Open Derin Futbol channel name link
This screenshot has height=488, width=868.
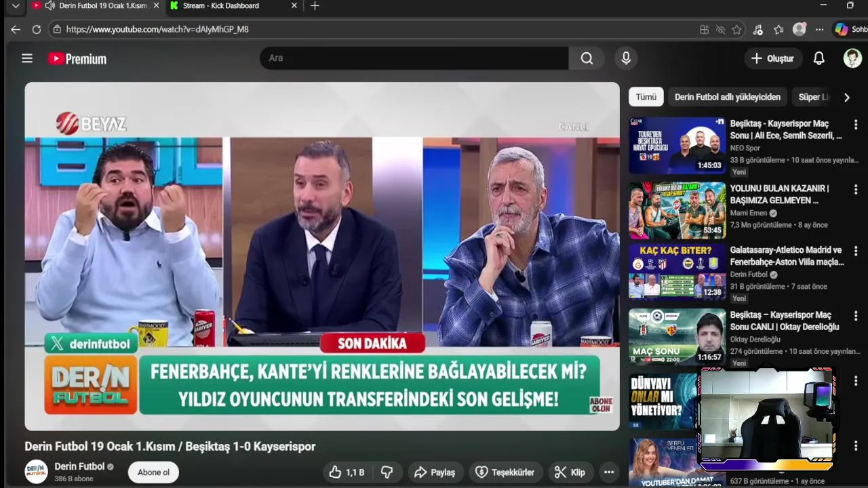(x=79, y=466)
